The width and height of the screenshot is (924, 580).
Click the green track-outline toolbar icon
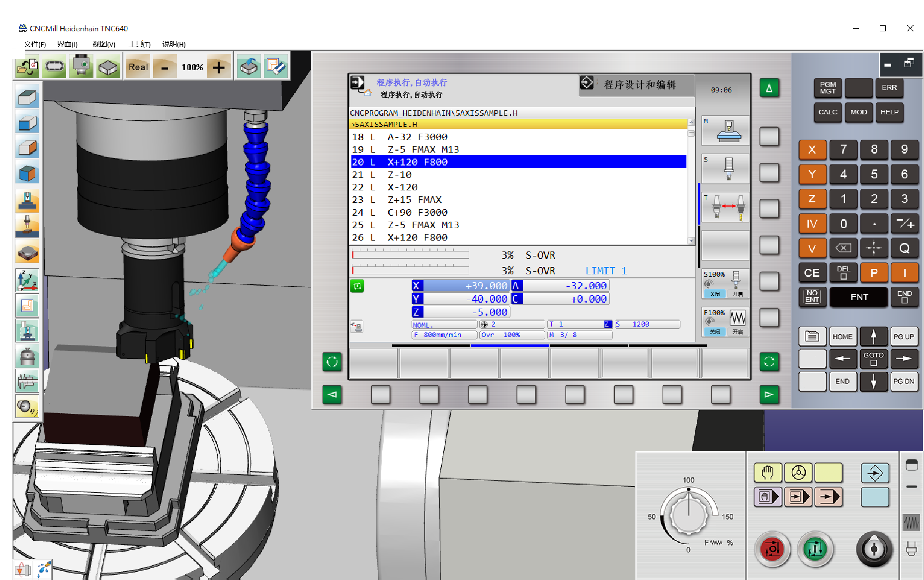coord(54,67)
